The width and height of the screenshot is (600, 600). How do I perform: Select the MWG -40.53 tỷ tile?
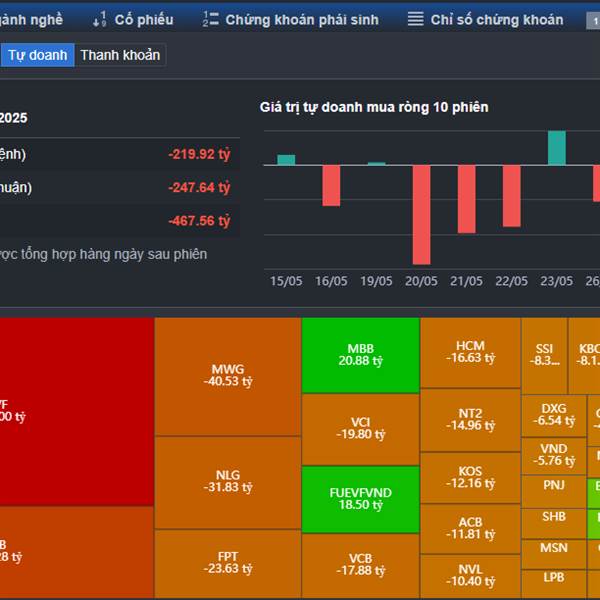228,377
